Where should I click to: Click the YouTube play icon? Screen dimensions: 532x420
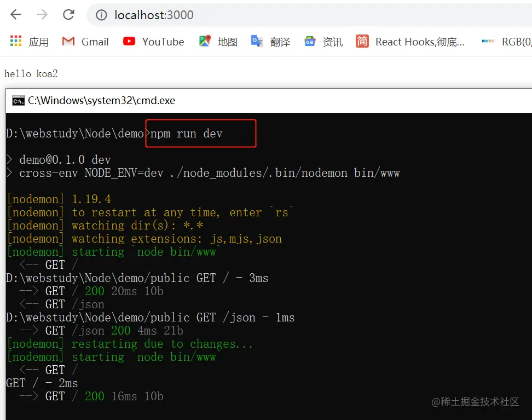click(129, 41)
